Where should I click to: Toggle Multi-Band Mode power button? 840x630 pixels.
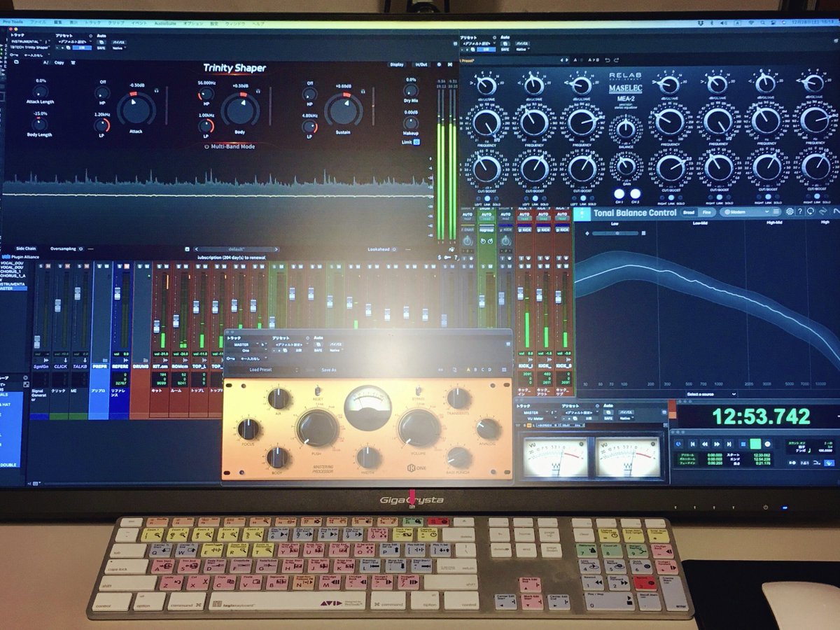(x=206, y=146)
